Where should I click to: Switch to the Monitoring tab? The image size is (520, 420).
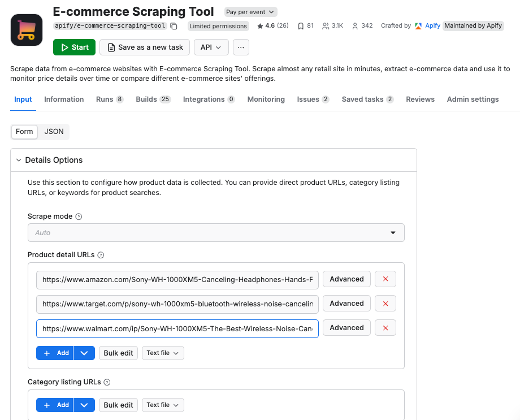click(x=266, y=99)
